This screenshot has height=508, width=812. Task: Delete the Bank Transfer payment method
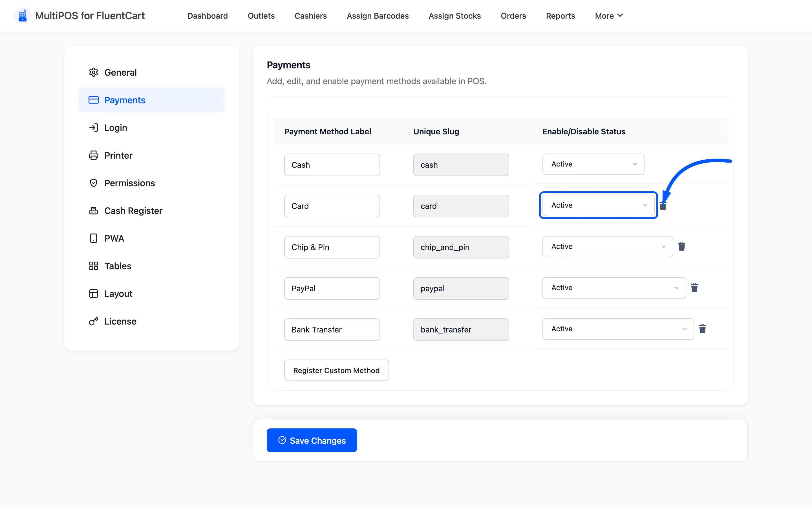point(702,329)
